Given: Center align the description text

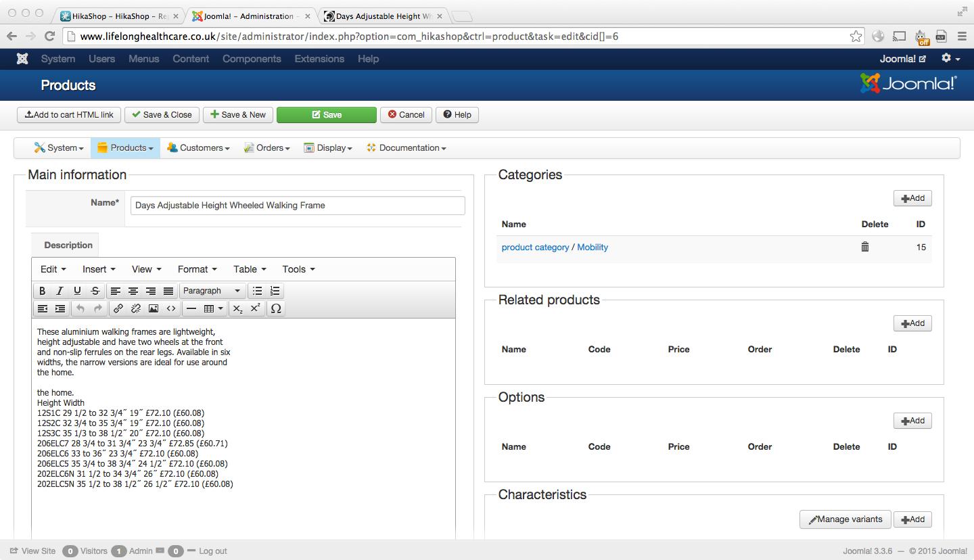Looking at the screenshot, I should pos(133,291).
